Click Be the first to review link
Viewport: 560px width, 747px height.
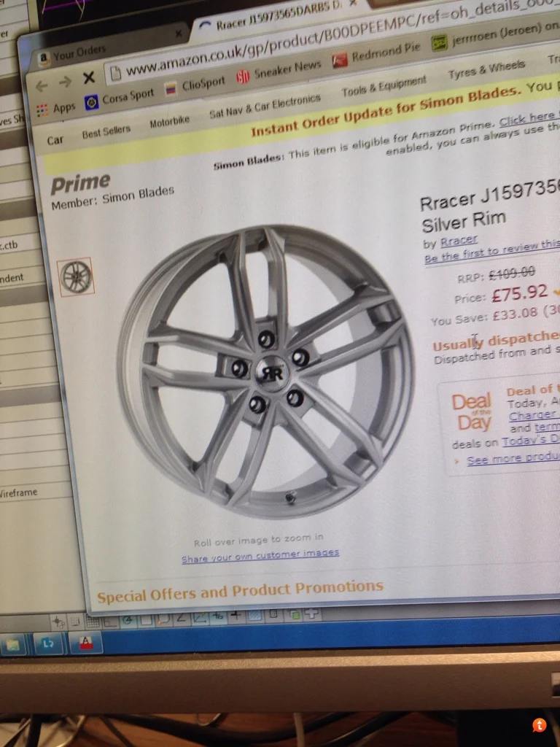(x=492, y=251)
